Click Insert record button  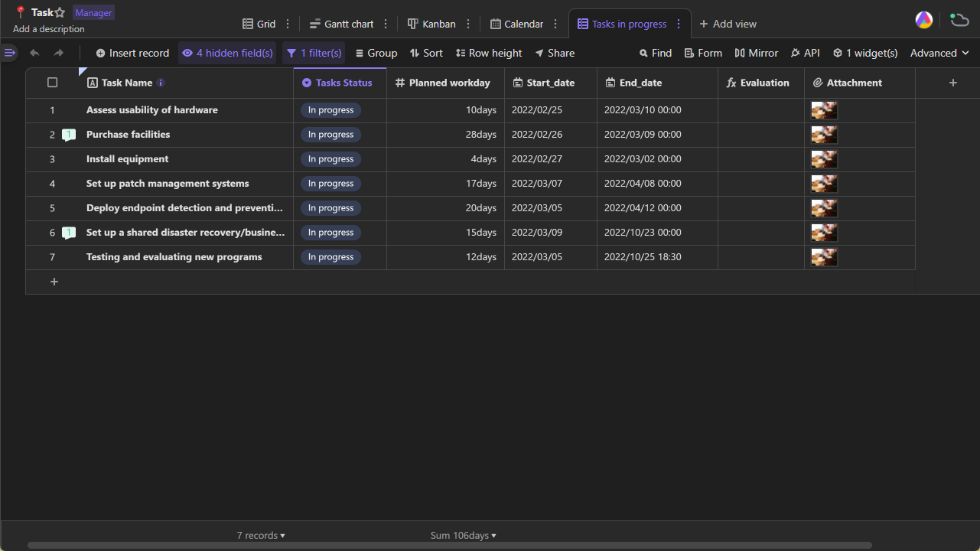tap(132, 53)
